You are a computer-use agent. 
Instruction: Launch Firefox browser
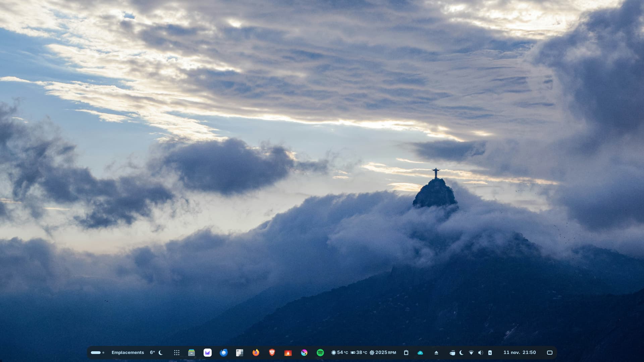(x=256, y=353)
